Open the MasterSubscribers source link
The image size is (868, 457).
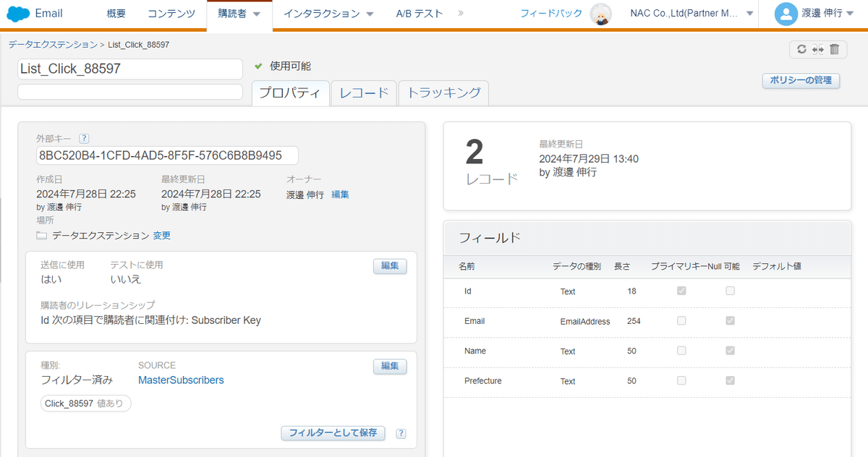point(181,380)
